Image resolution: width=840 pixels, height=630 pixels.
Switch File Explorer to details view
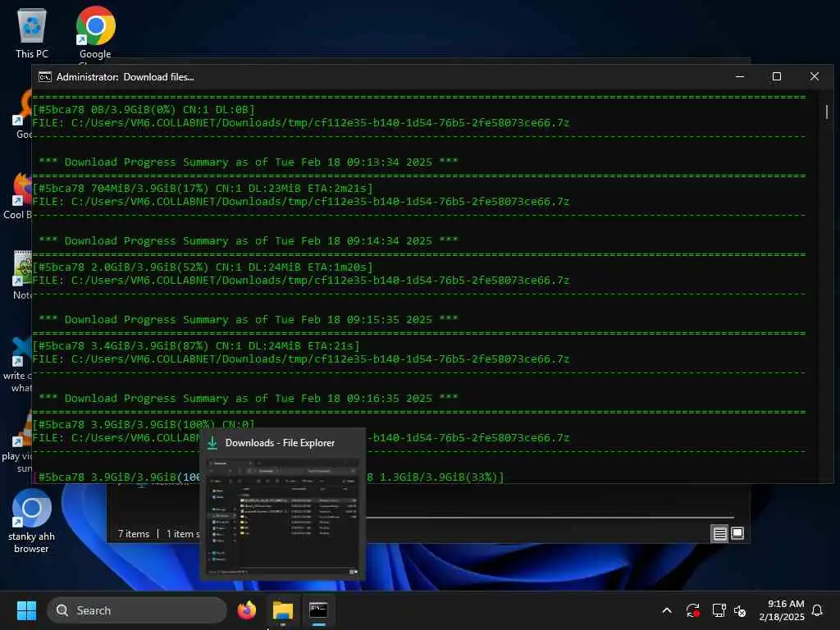719,533
